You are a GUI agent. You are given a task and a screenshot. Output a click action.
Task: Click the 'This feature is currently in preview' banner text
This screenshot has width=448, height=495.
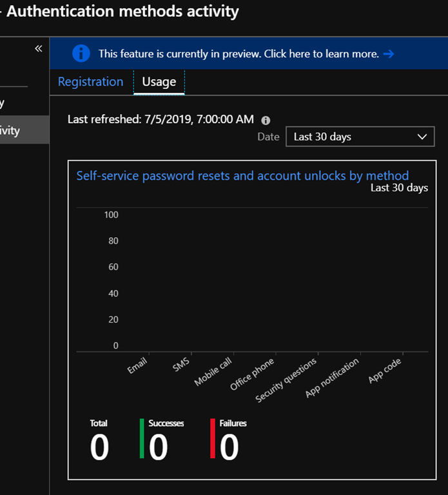(x=239, y=54)
